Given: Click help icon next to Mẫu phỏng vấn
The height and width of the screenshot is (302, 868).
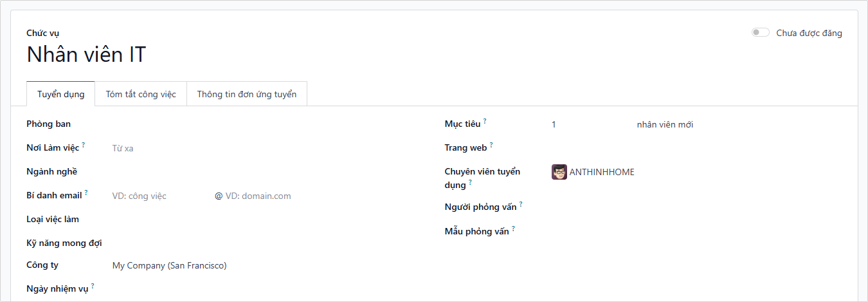Looking at the screenshot, I should (x=513, y=228).
